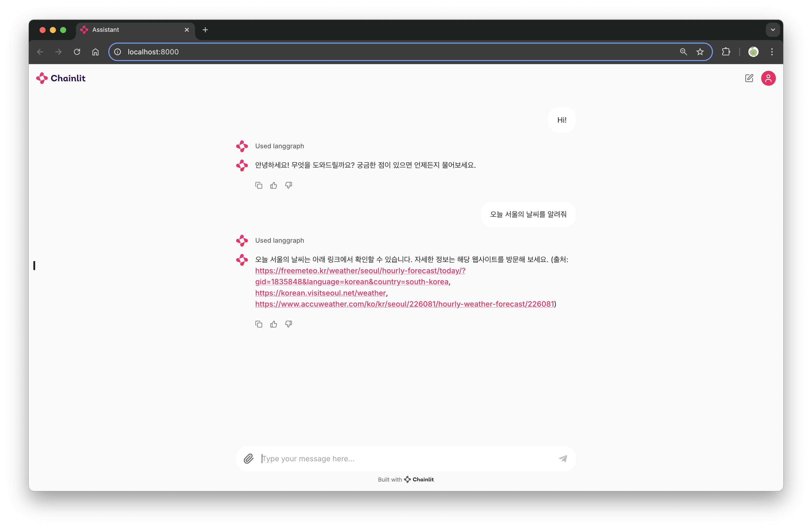Start a new chat with pencil icon

pos(749,78)
